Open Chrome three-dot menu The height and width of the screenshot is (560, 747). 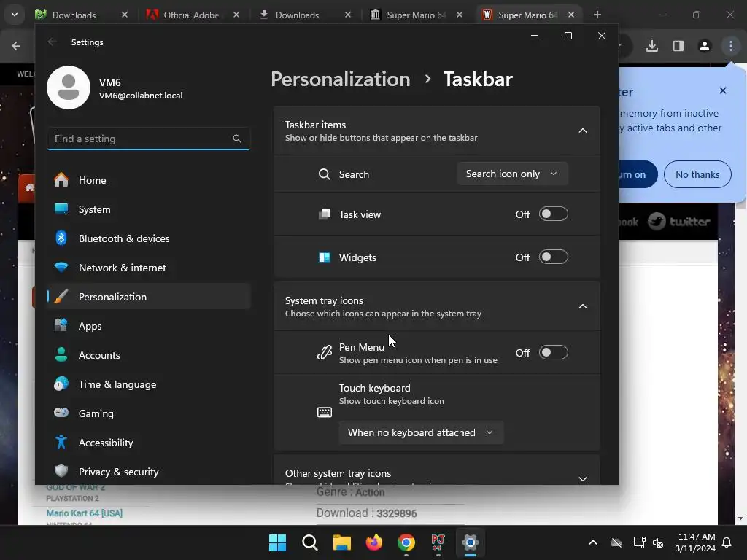tap(731, 46)
